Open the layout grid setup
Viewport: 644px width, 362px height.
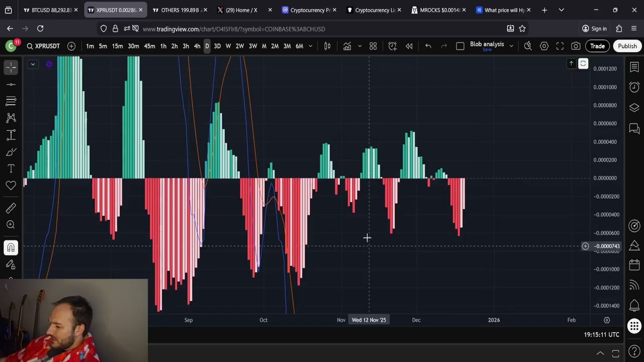[x=373, y=46]
